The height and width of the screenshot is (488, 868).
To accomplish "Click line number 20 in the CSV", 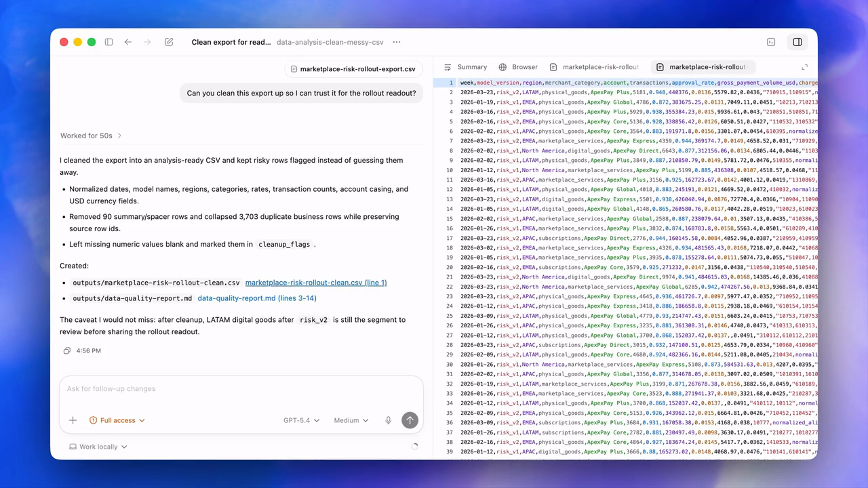I will [x=450, y=267].
